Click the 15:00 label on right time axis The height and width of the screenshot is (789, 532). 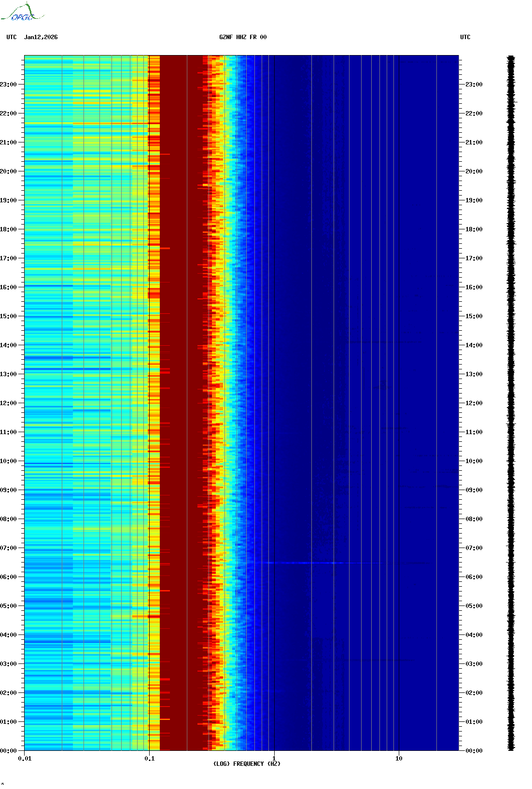click(474, 316)
